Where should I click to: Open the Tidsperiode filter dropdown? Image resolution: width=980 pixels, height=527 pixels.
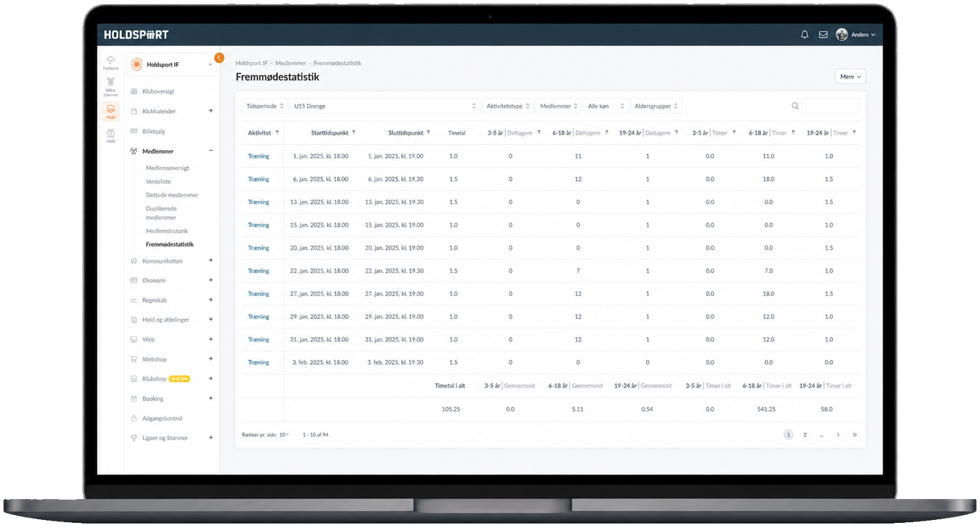coord(265,106)
